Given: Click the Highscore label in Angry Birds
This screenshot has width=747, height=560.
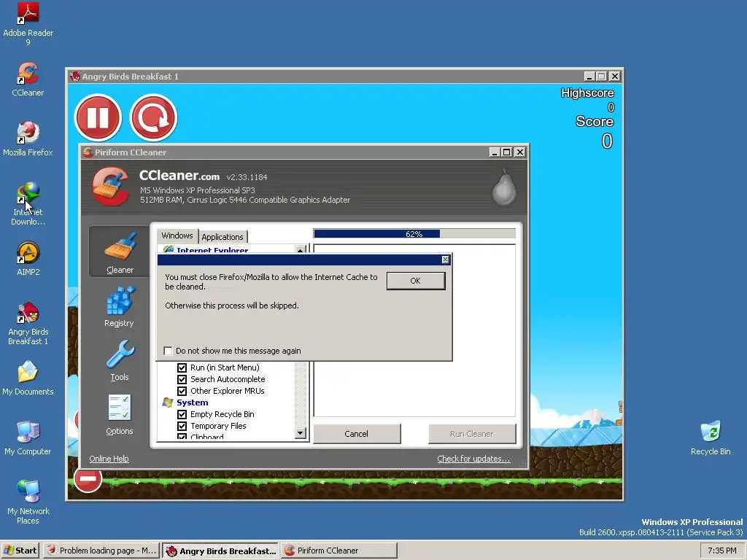Looking at the screenshot, I should 587,93.
